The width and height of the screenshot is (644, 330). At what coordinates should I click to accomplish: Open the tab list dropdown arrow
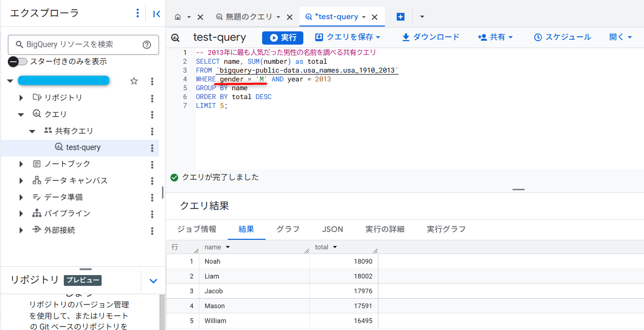(x=422, y=17)
